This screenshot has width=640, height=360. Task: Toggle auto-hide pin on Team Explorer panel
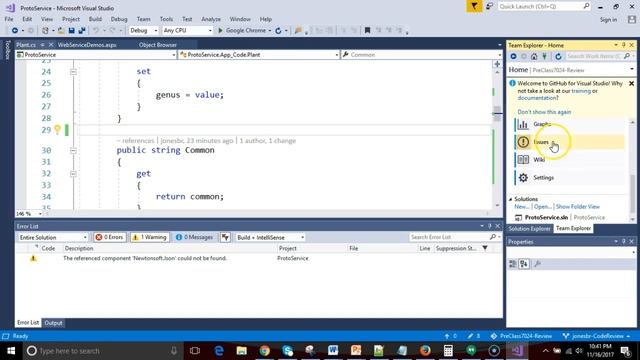click(624, 45)
